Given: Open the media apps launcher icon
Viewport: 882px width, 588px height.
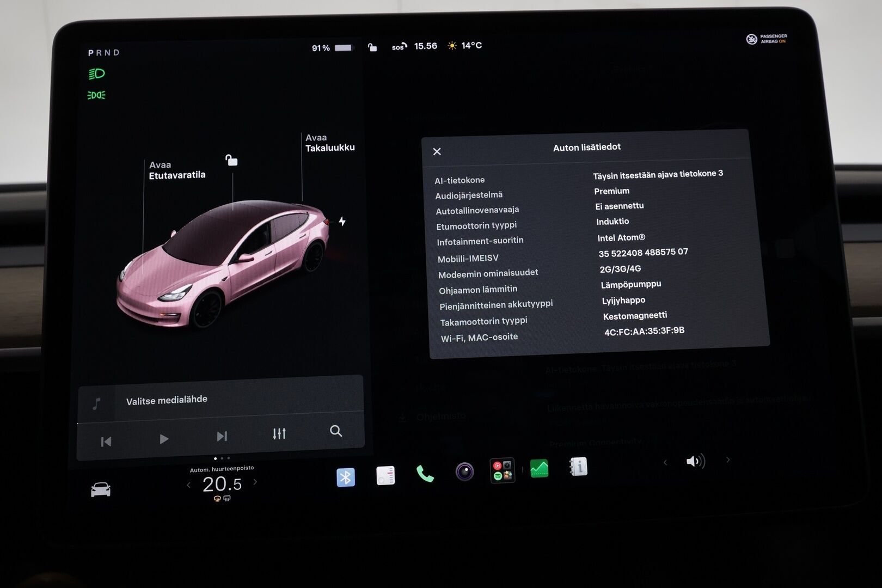Looking at the screenshot, I should [x=502, y=470].
